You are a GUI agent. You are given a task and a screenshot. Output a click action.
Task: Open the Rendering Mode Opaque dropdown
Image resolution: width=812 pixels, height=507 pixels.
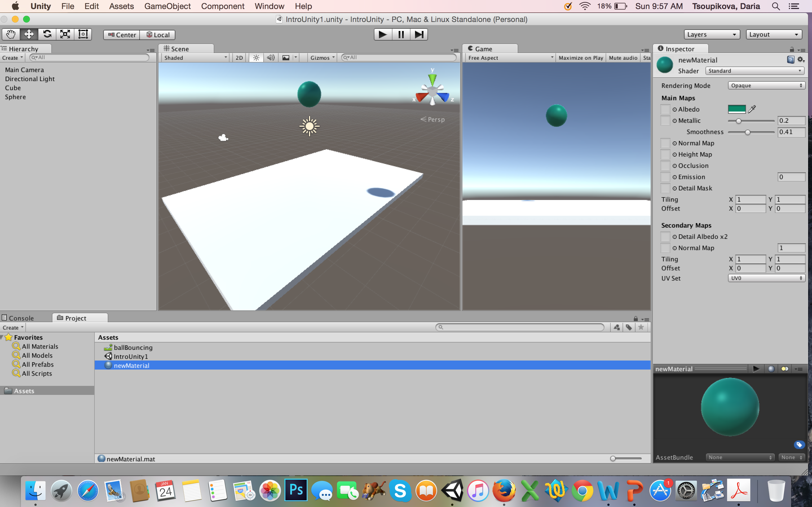766,86
